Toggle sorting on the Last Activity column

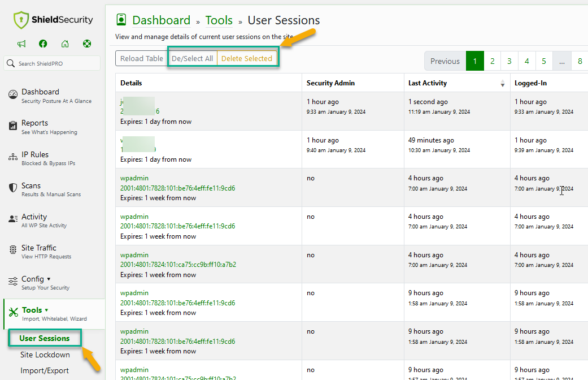(502, 83)
